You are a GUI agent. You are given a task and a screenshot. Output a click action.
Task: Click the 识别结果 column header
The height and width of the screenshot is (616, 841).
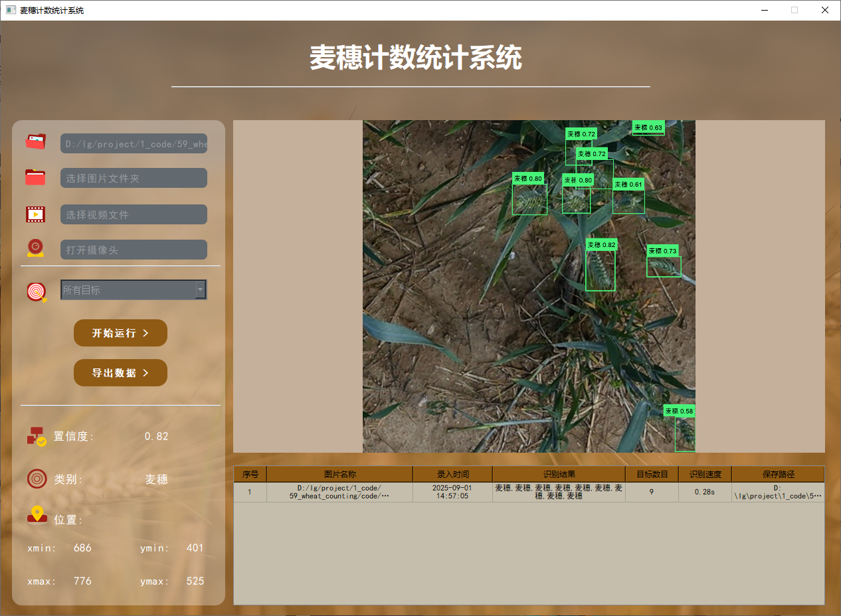pyautogui.click(x=559, y=474)
